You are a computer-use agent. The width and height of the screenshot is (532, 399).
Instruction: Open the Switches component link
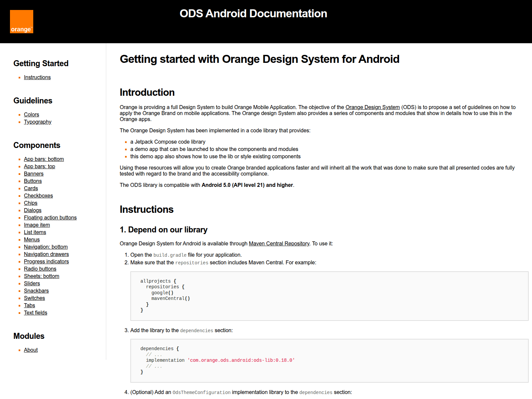(x=34, y=298)
